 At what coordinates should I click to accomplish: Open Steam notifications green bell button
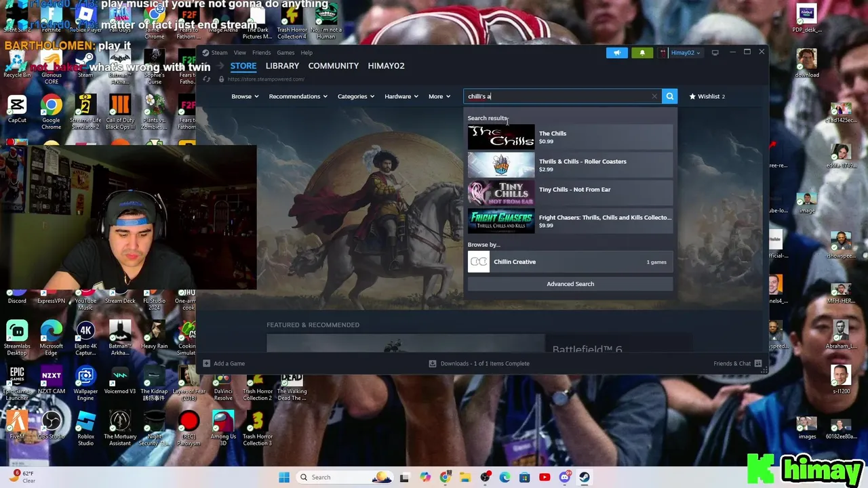point(642,53)
